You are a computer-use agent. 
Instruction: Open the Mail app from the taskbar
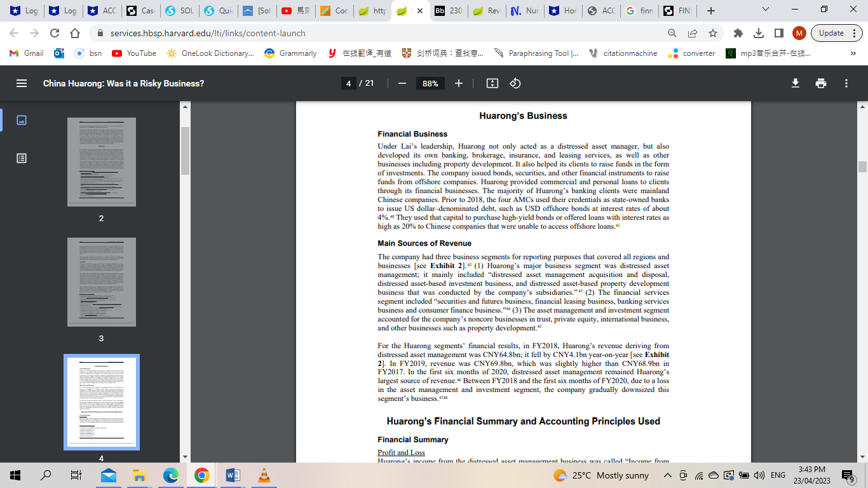pos(108,475)
